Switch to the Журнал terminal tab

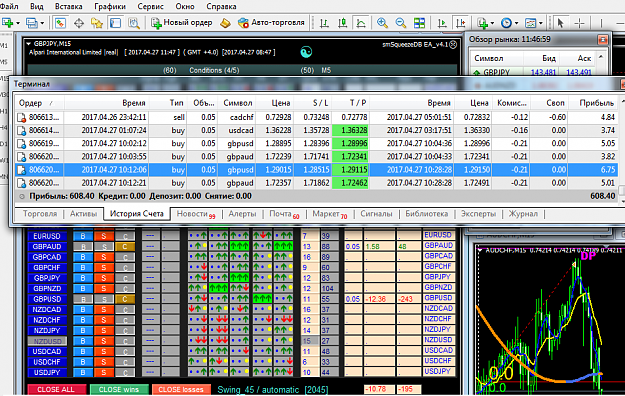click(x=523, y=214)
